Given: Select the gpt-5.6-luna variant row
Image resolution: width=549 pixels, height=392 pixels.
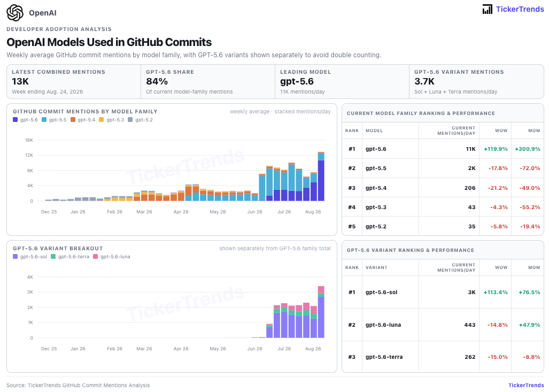Looking at the screenshot, I should 443,325.
